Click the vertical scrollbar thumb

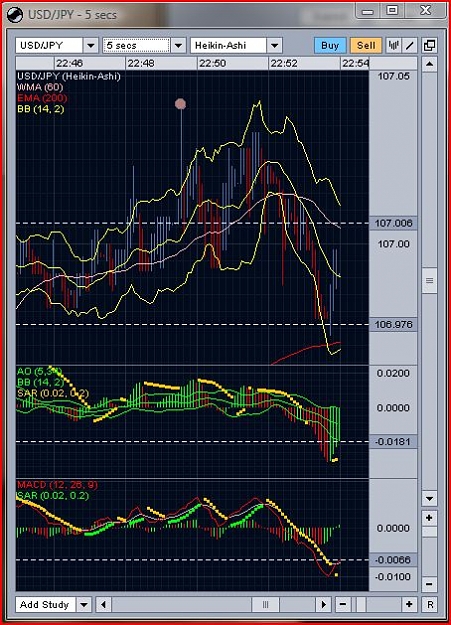(x=429, y=281)
